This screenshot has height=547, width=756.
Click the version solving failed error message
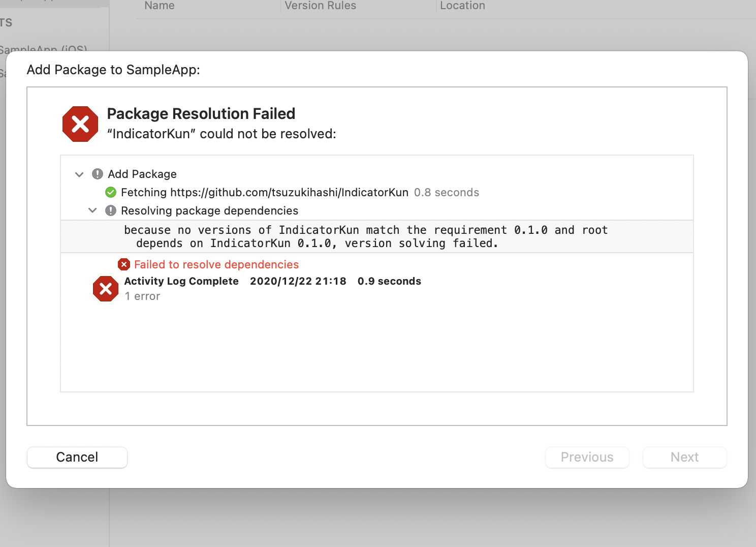(x=366, y=237)
